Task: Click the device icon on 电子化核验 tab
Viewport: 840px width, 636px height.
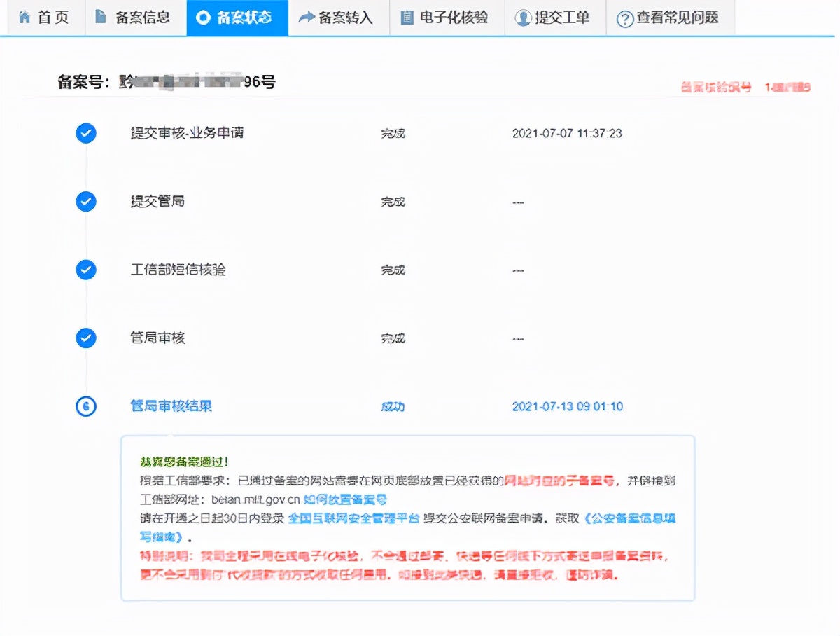Action: (x=407, y=18)
